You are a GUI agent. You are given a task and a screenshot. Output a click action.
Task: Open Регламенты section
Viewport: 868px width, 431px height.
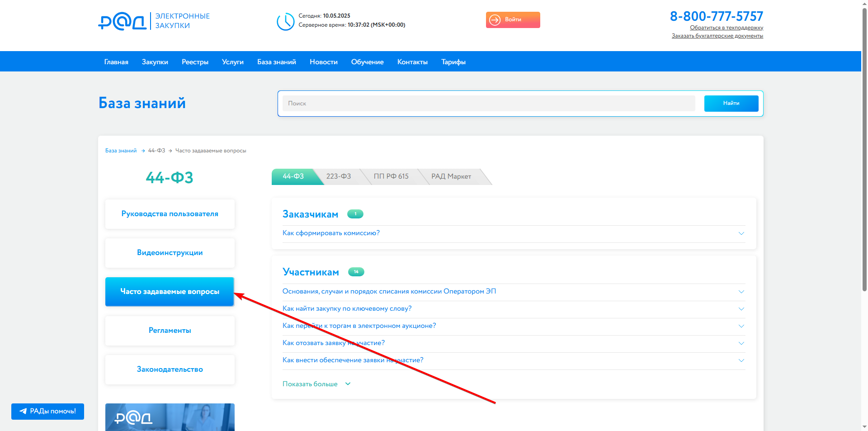170,331
